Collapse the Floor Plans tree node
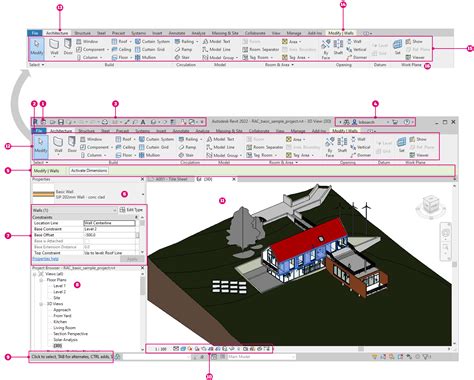The width and height of the screenshot is (474, 380). tap(41, 280)
